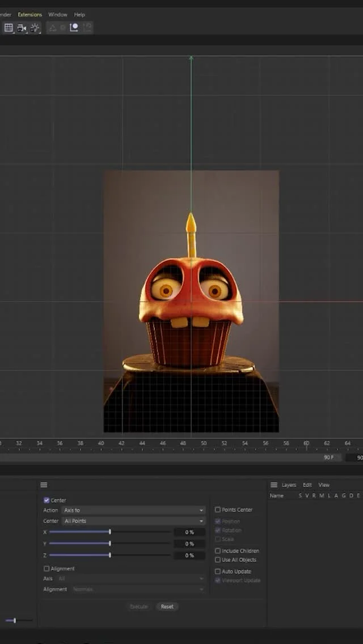
Task: Click the 90 F end frame field
Action: (x=329, y=457)
